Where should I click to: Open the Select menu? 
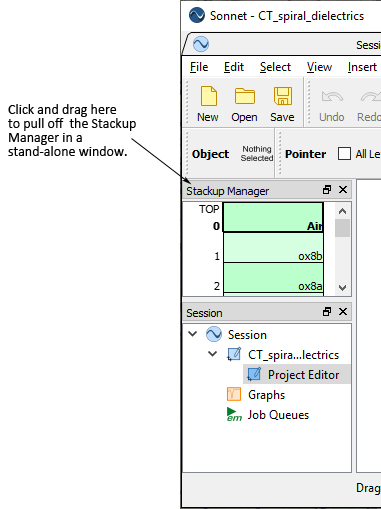pos(275,67)
